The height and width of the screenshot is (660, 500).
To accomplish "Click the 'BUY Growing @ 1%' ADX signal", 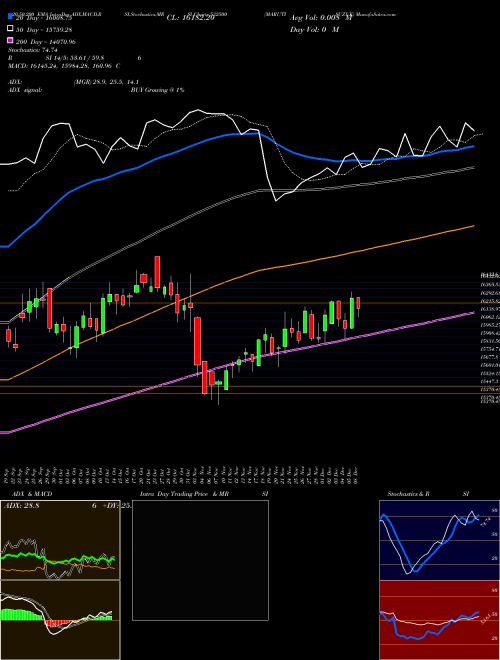I will point(157,90).
